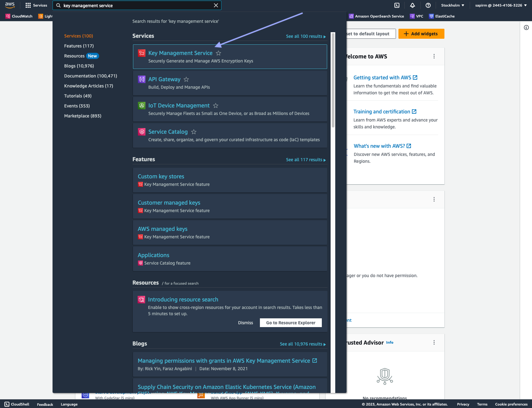Open the Services grid menu
This screenshot has height=408, width=532.
coord(36,5)
